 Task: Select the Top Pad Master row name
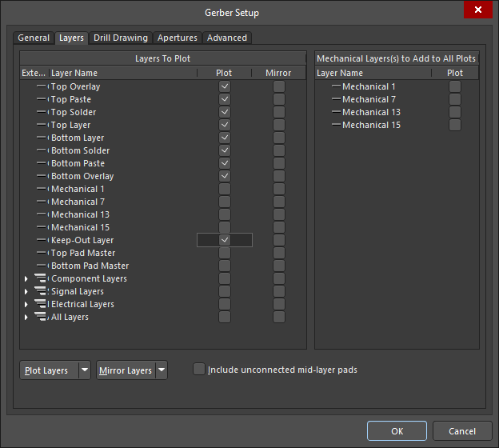[x=83, y=253]
